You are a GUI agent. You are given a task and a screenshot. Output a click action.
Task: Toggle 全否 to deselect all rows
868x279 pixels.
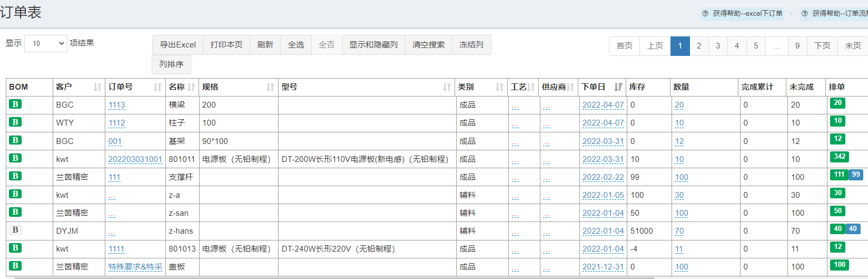[x=327, y=45]
